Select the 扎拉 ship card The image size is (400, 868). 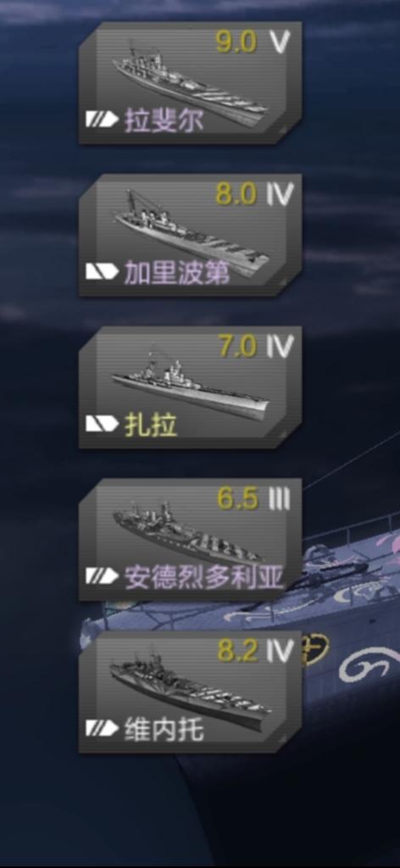coord(191,387)
